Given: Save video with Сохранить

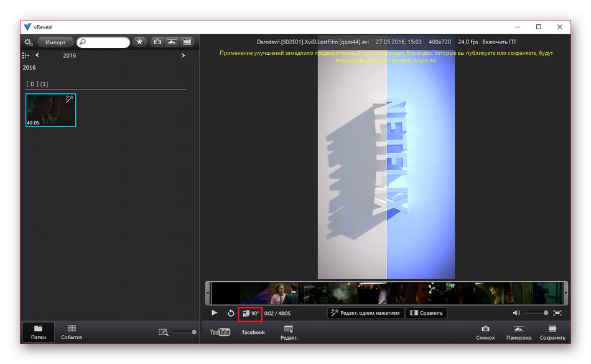Looking at the screenshot, I should point(552,333).
